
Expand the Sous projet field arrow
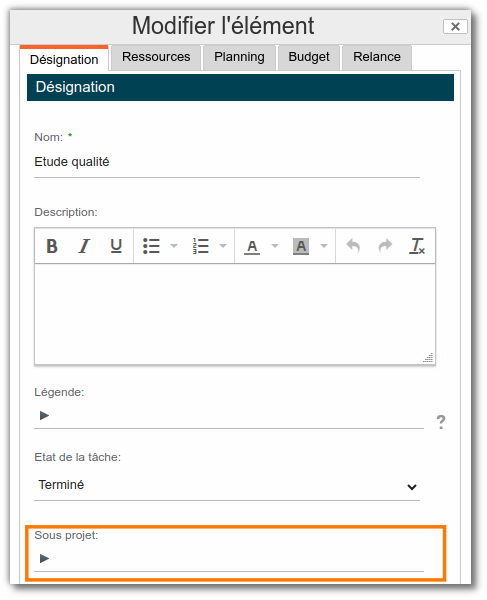(x=44, y=559)
